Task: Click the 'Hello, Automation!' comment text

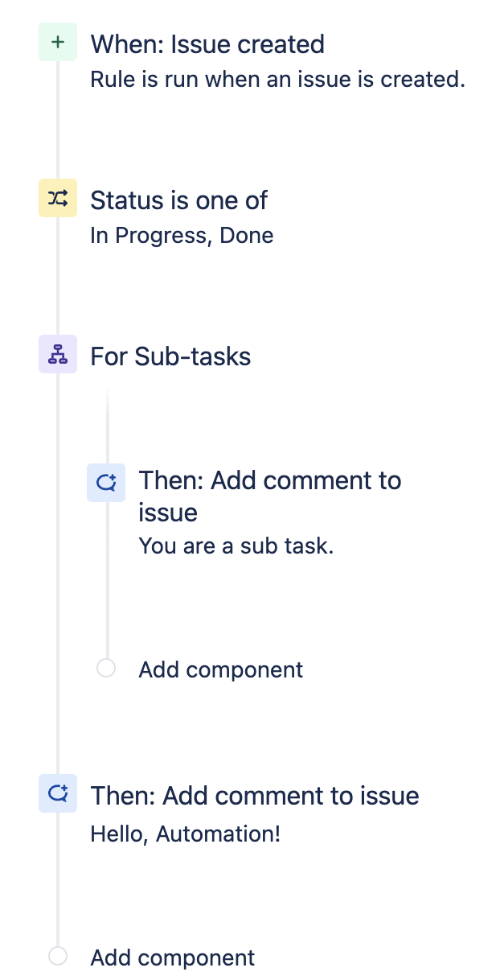Action: pos(186,834)
